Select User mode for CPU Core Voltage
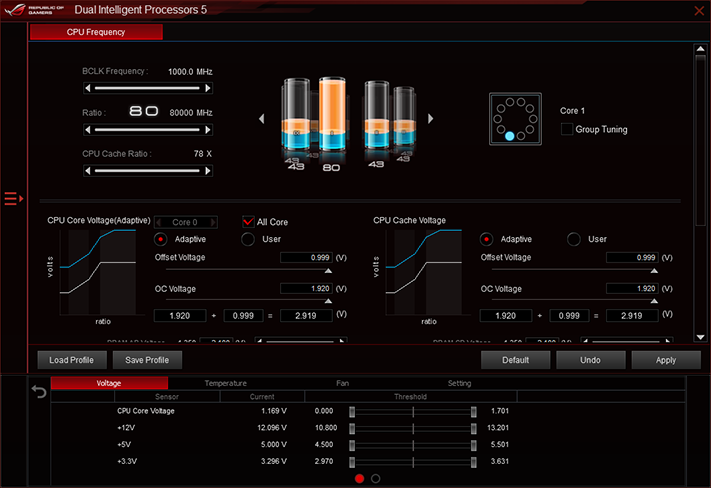The width and height of the screenshot is (711, 488). [248, 239]
